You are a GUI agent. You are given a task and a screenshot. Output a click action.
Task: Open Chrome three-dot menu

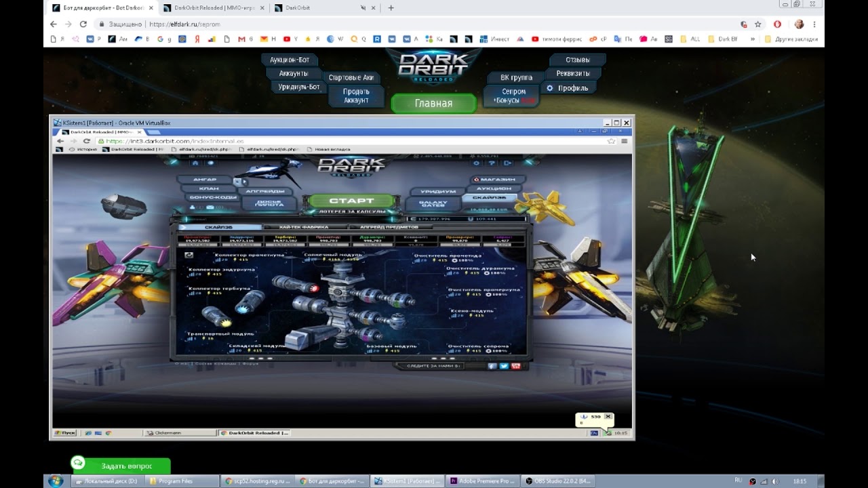[814, 24]
